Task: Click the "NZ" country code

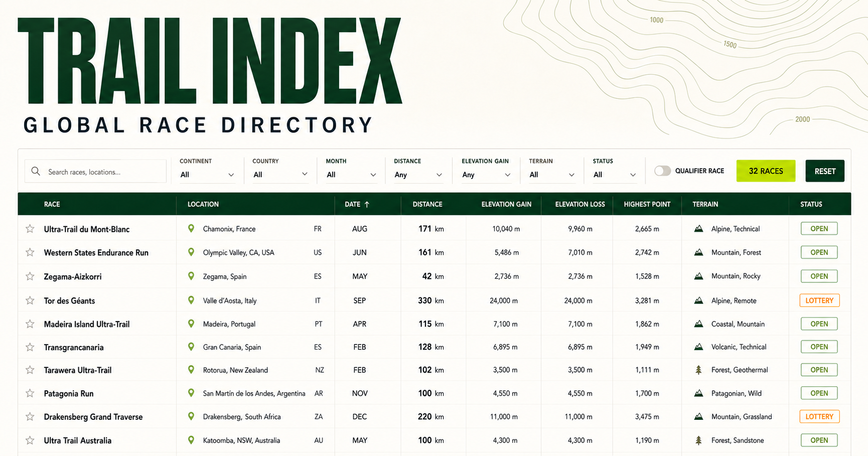Action: coord(320,370)
